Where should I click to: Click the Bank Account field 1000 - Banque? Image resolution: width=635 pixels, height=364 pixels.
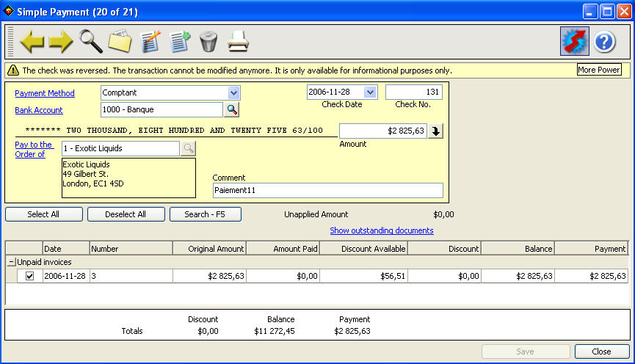pyautogui.click(x=162, y=109)
